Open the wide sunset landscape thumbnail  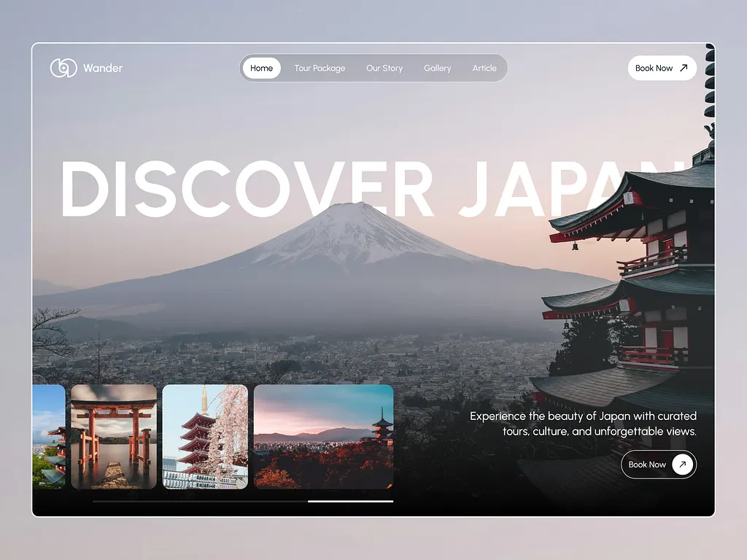[x=323, y=437]
